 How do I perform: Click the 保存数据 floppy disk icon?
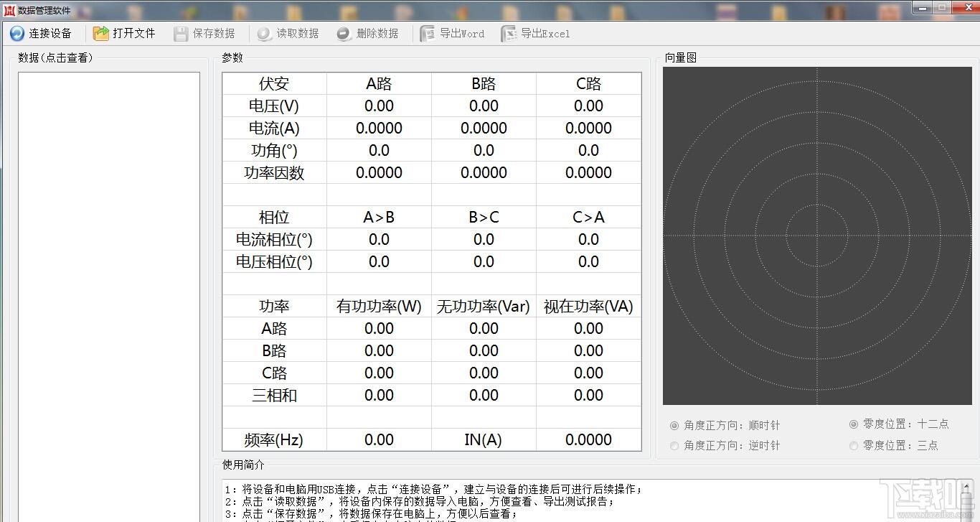(x=181, y=33)
